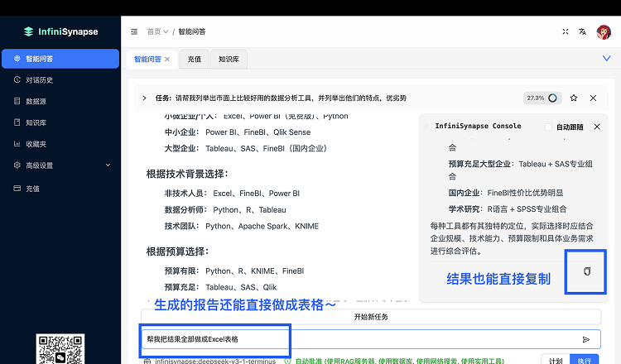Select the 计划 mode button
621x364 pixels.
point(556,360)
